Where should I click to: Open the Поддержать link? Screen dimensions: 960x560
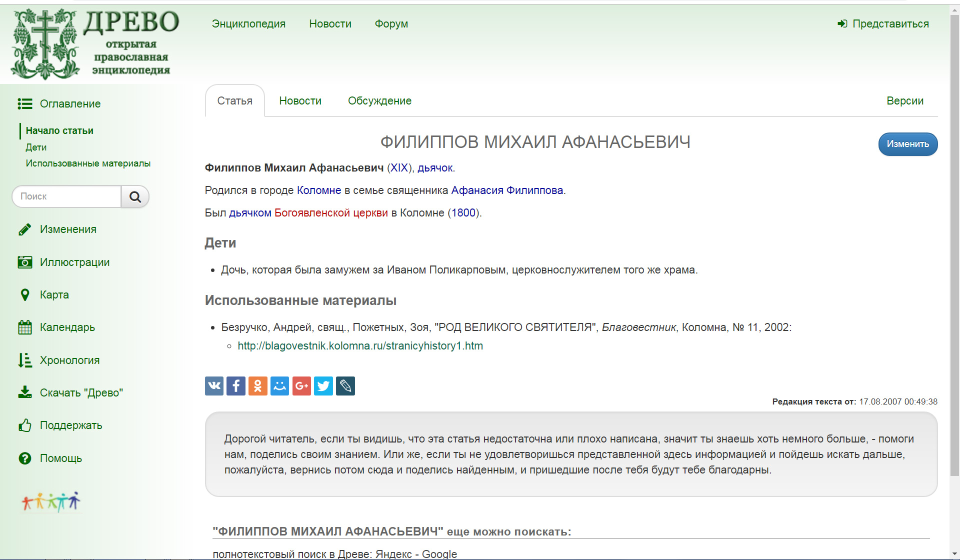pyautogui.click(x=71, y=425)
